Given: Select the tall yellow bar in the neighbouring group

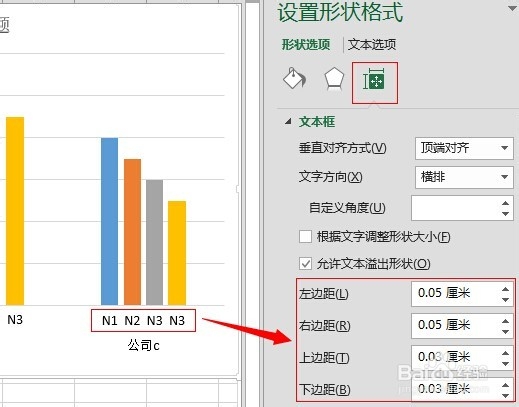Looking at the screenshot, I should click(15, 211).
